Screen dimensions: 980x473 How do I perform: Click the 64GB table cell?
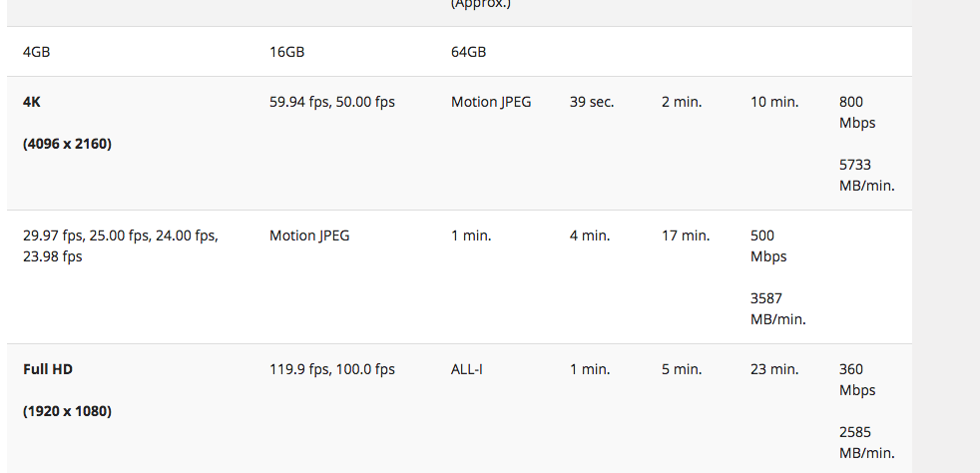tap(468, 52)
